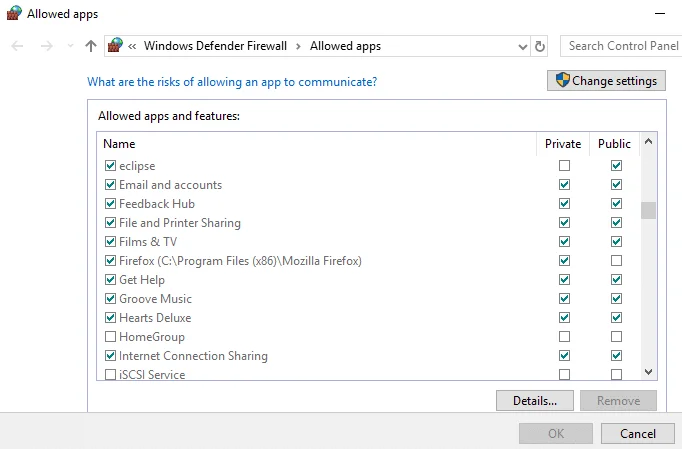Open the Windows Defender Firewall breadcrumb
Viewport: 682px width, 449px height.
click(215, 46)
